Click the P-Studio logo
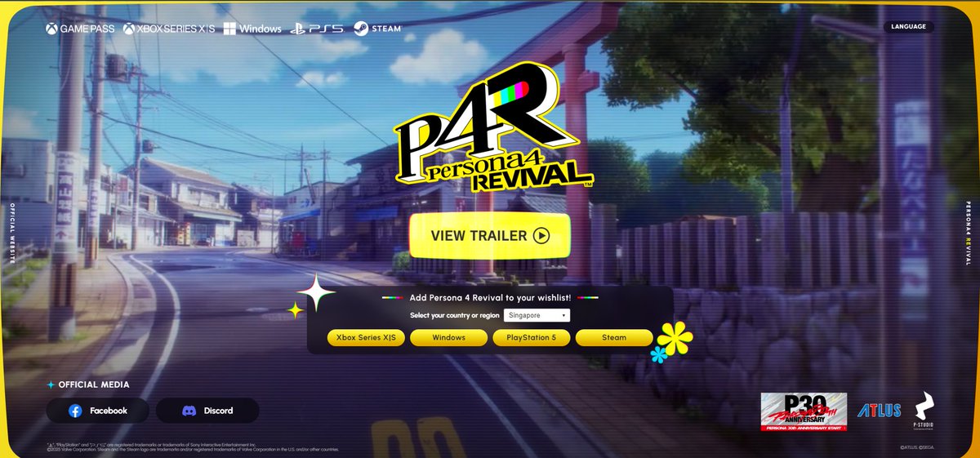 (923, 411)
